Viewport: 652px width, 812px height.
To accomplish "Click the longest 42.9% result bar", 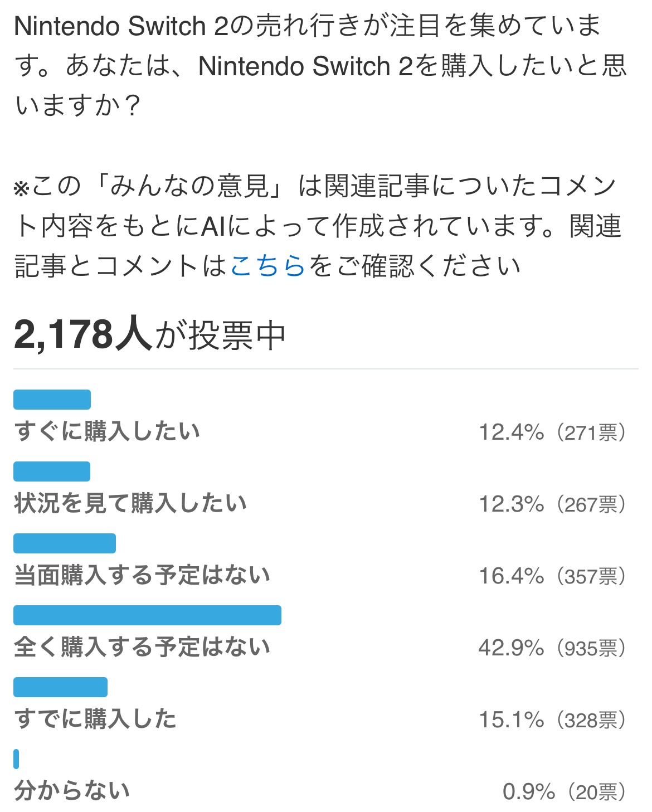I will 147,615.
